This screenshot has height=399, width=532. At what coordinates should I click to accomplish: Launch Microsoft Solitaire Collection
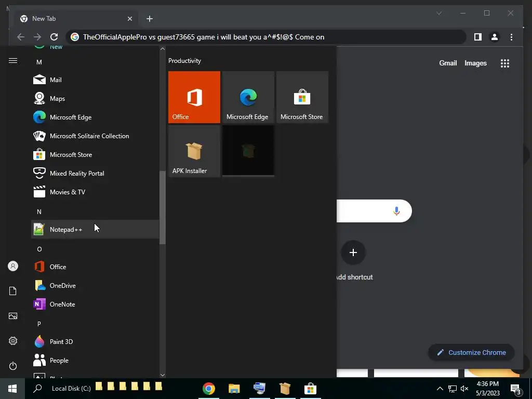click(95, 136)
